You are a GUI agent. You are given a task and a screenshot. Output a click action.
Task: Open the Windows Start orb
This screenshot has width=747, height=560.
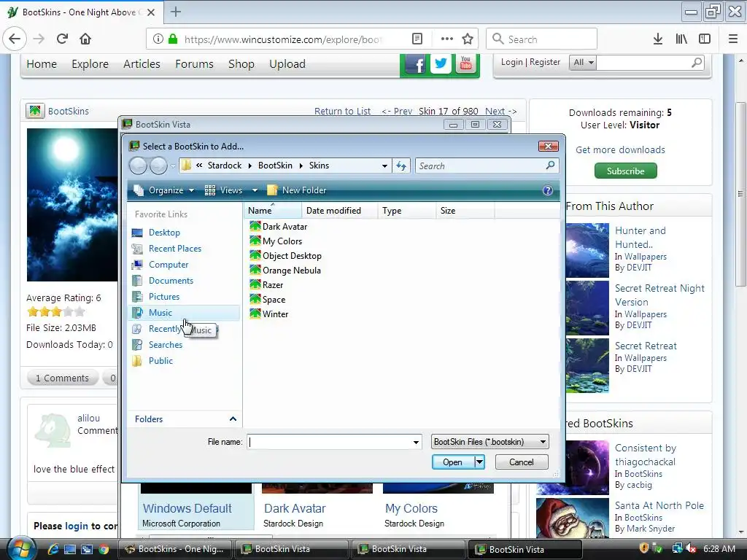click(x=20, y=548)
